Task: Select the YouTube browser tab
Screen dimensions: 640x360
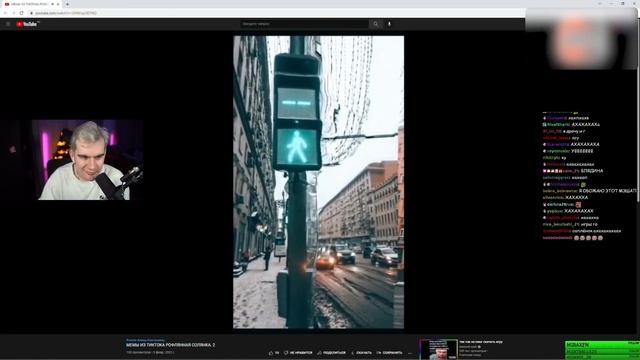Action: pos(31,4)
